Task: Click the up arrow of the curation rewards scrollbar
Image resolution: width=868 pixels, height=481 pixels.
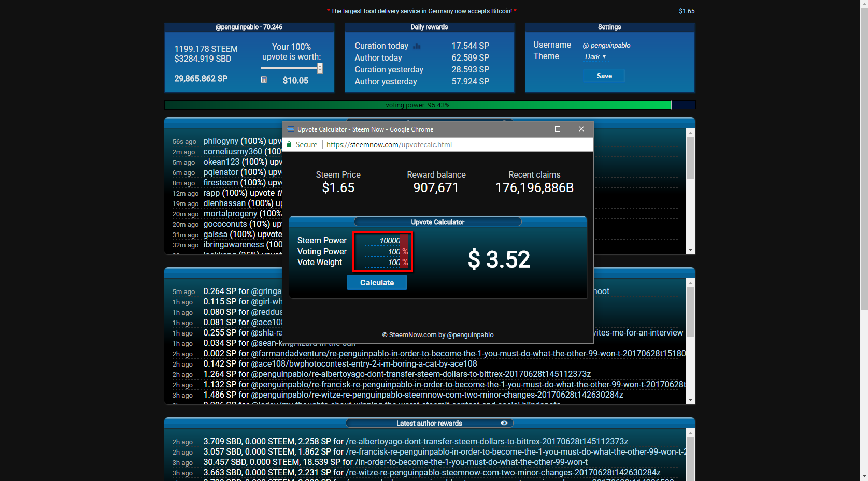Action: pyautogui.click(x=690, y=283)
